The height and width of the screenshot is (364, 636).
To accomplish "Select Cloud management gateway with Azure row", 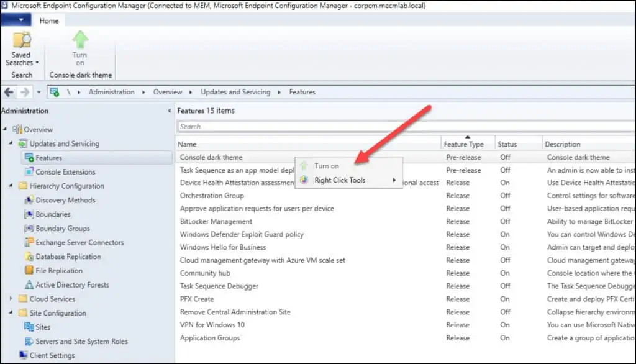I will click(x=406, y=260).
